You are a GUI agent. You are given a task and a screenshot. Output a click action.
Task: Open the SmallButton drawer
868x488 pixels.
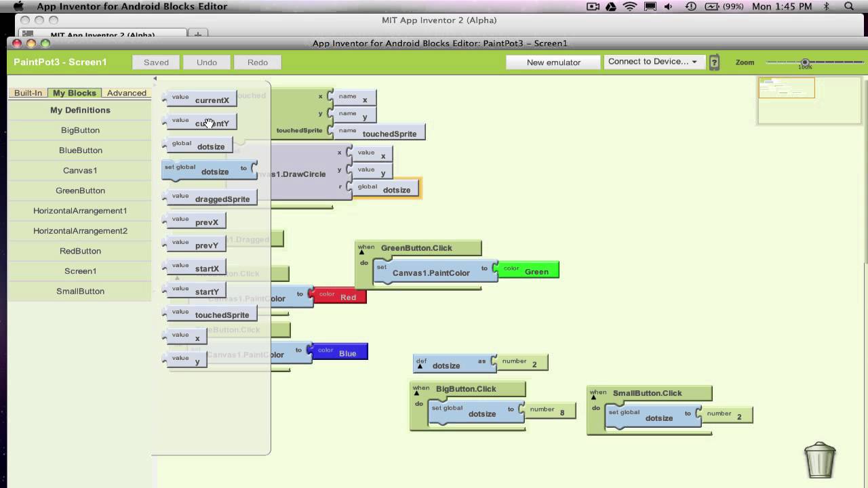pyautogui.click(x=80, y=291)
